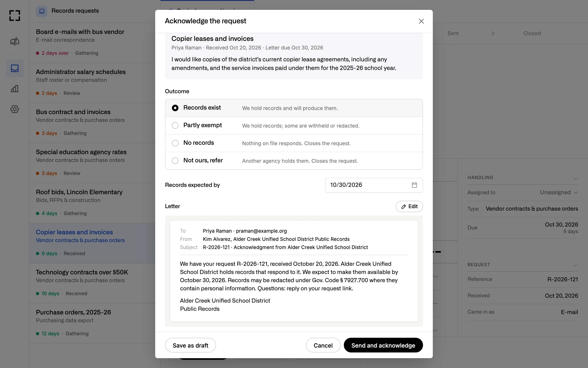This screenshot has width=588, height=368.
Task: Open the calendar picker icon
Action: pyautogui.click(x=414, y=185)
